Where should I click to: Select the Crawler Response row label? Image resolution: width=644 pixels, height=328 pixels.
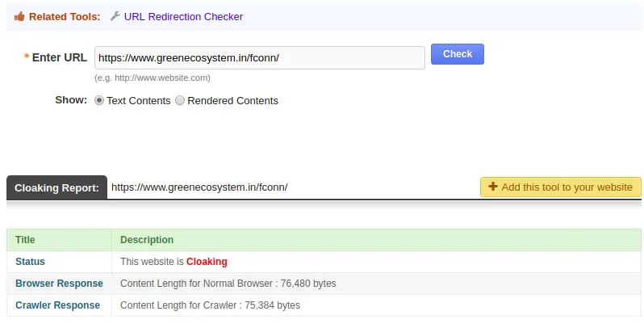click(x=57, y=305)
